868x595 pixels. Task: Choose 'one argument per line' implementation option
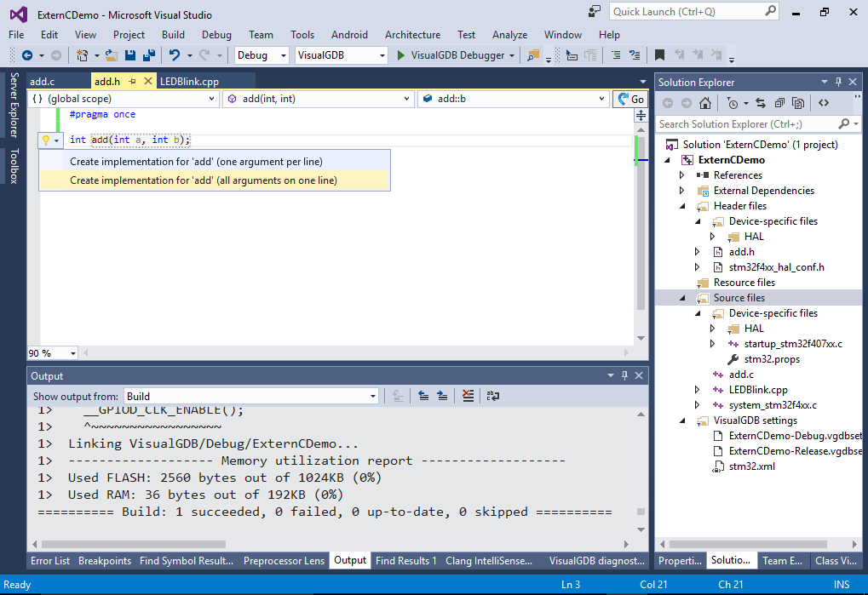(x=215, y=162)
